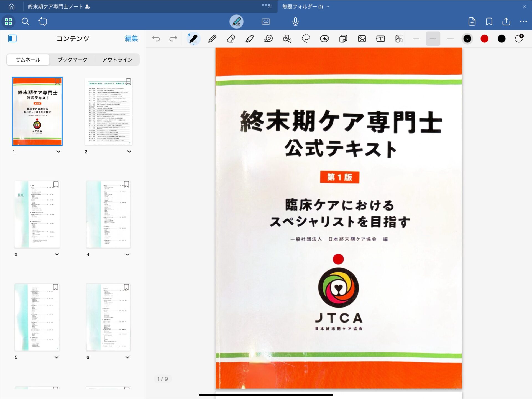
Task: Pick the solid black pen color
Action: (x=502, y=39)
